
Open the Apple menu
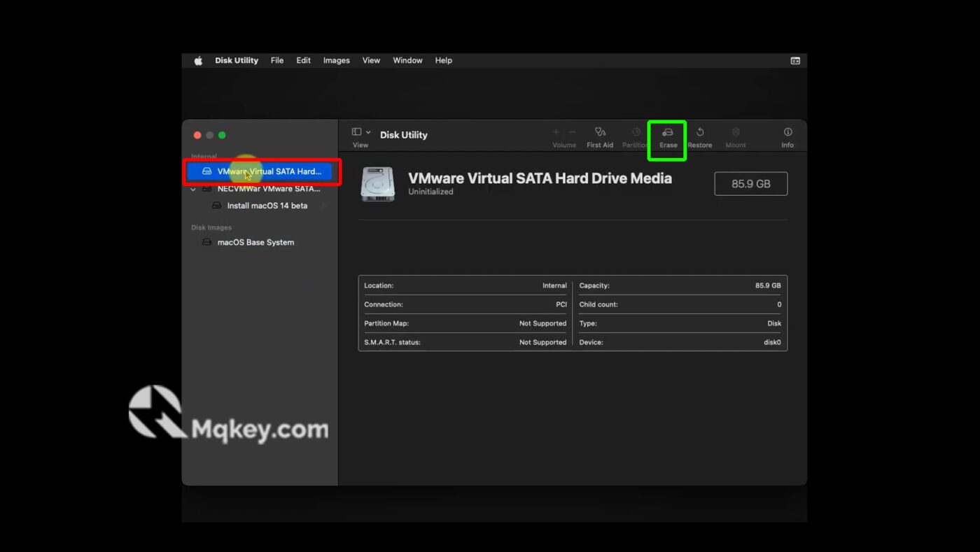pyautogui.click(x=198, y=61)
